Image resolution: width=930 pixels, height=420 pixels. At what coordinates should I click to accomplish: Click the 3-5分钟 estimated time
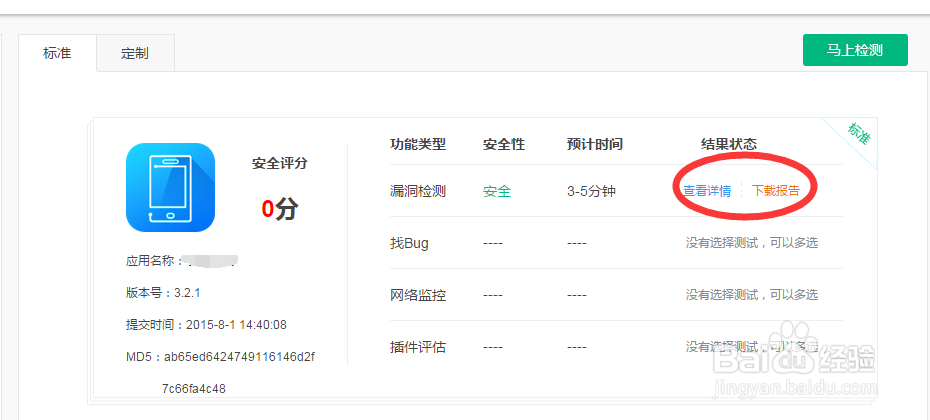591,191
